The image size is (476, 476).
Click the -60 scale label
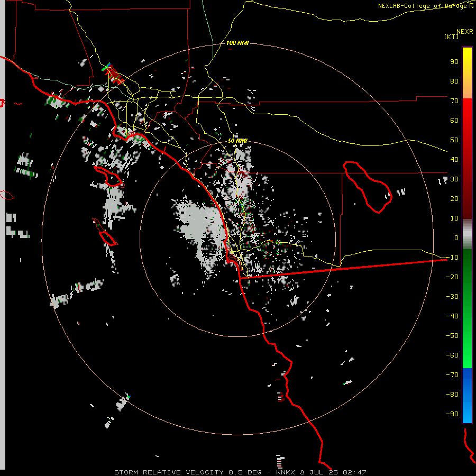(x=452, y=355)
